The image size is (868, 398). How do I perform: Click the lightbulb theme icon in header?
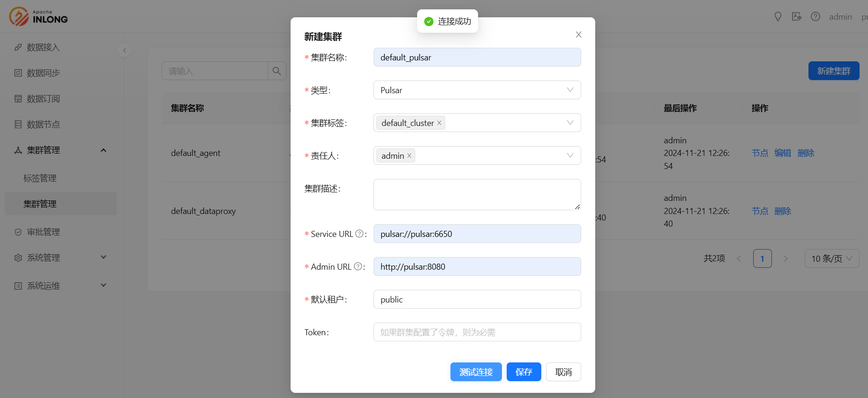tap(778, 17)
